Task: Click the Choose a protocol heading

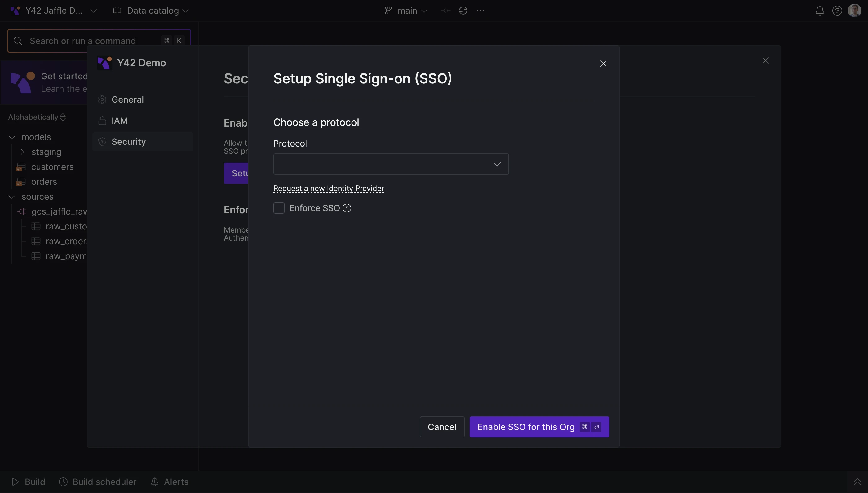Action: tap(316, 122)
